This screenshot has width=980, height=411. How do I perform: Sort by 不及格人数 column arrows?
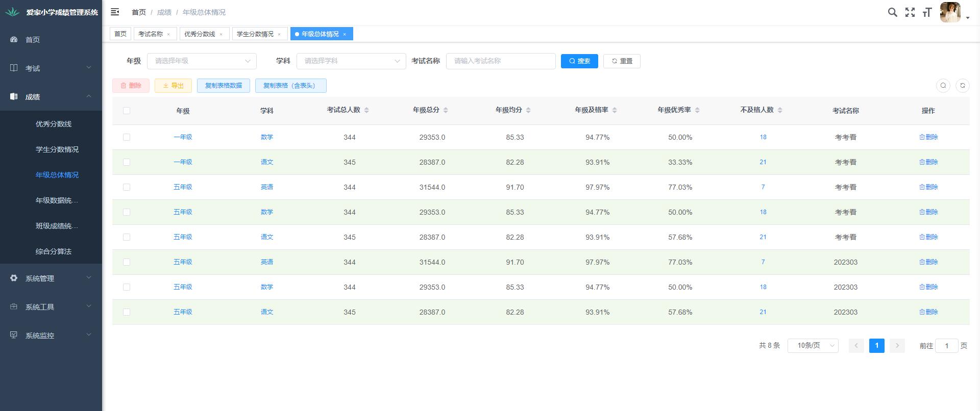click(779, 110)
